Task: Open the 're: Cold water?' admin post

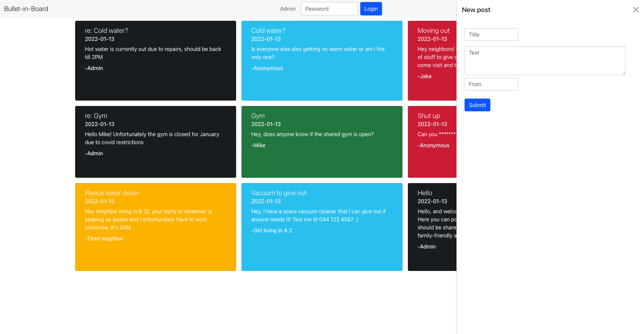Action: [x=155, y=61]
